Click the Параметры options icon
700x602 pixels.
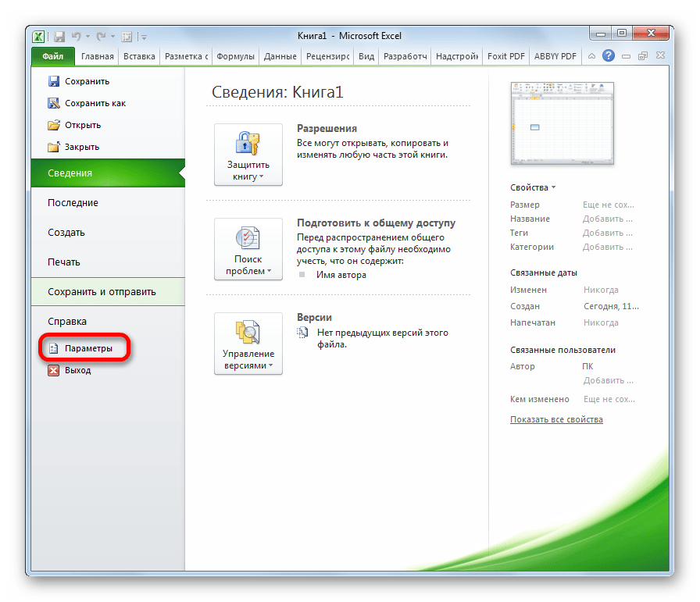click(x=54, y=348)
